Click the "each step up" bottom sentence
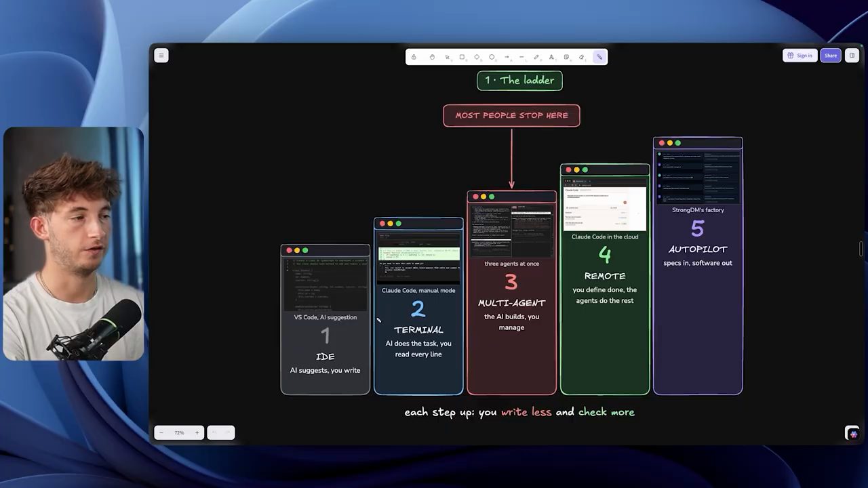Viewport: 868px width, 488px height. coord(519,412)
